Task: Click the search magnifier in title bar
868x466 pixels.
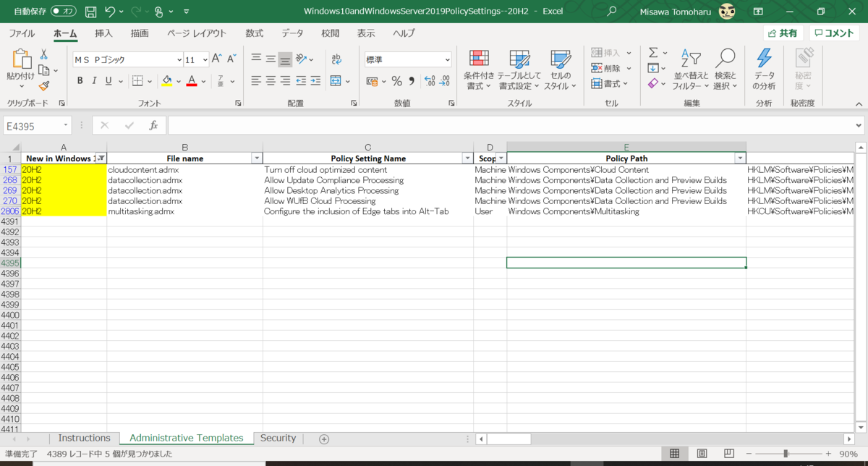Action: [612, 12]
